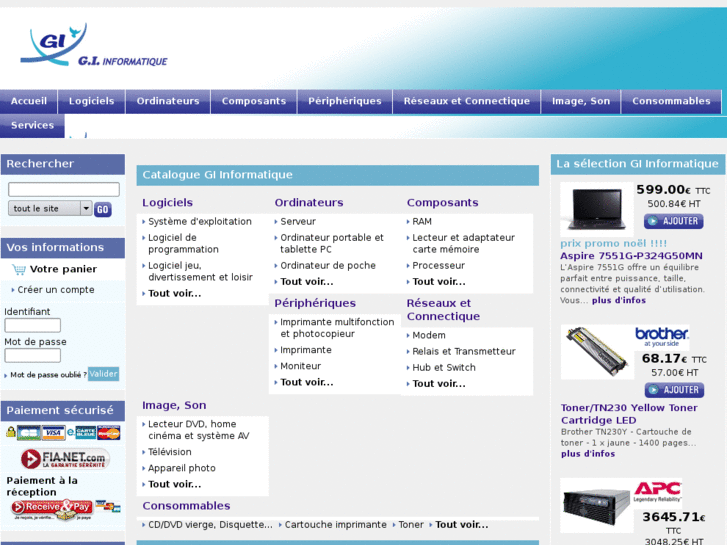Open Lecteur et adaptateur carte mémoire
Image resolution: width=727 pixels, height=545 pixels.
(x=464, y=244)
